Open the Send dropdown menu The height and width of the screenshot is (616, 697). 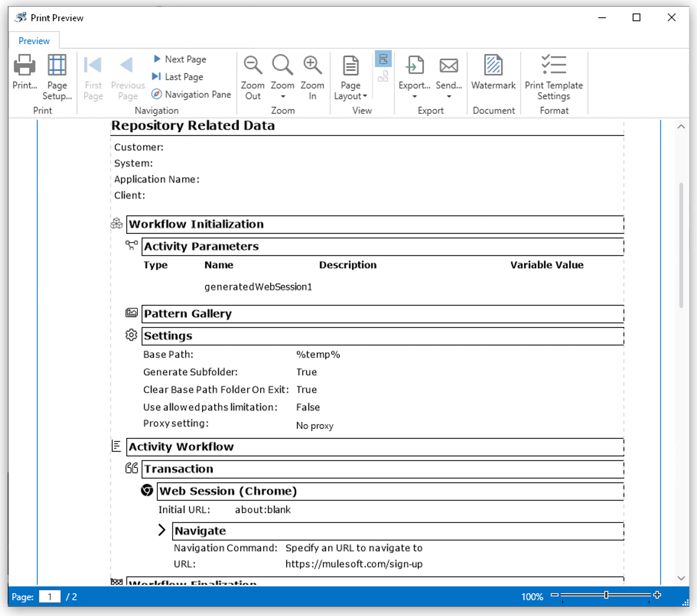click(449, 96)
